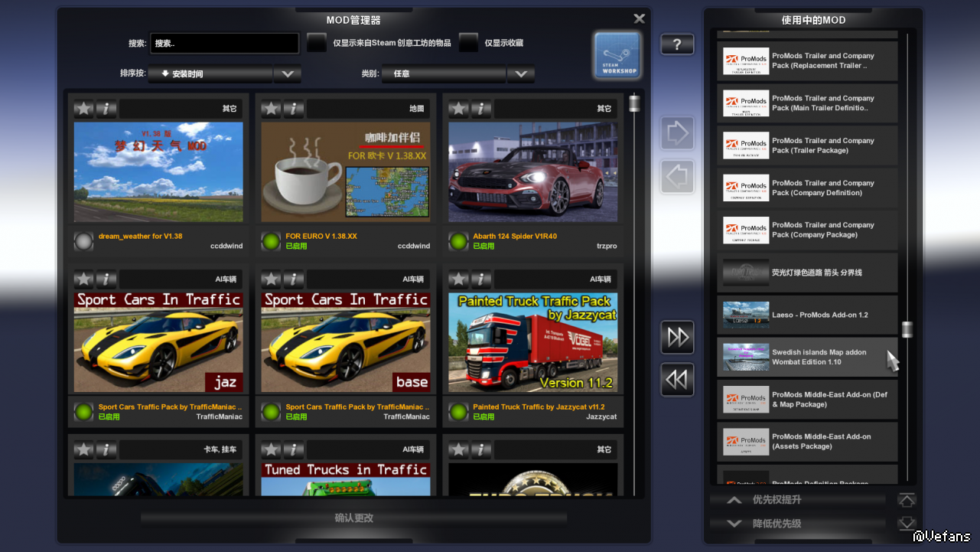Screen dimensions: 980x552
Task: Move selected mod to top priority icon
Action: pyautogui.click(x=907, y=500)
